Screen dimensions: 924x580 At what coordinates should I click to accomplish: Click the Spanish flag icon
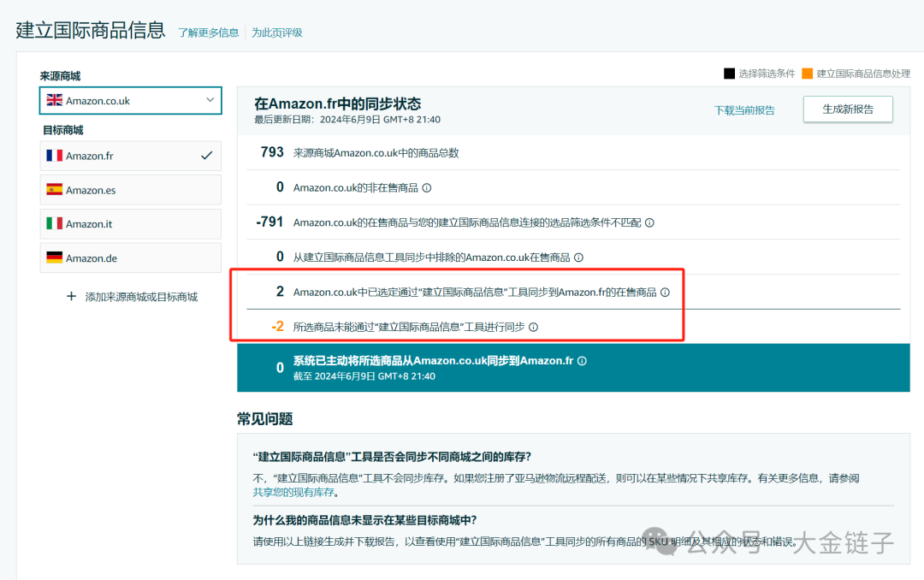pos(54,190)
